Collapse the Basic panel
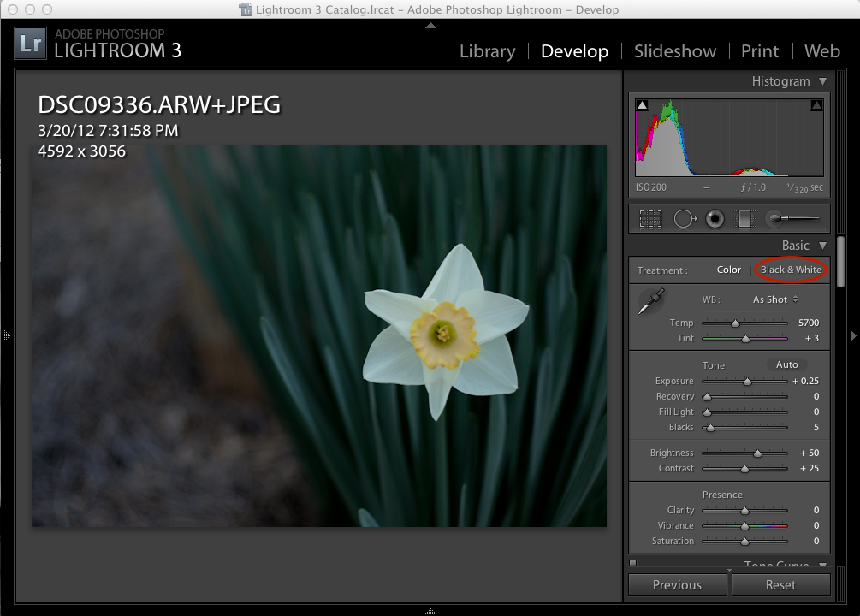This screenshot has height=616, width=860. [822, 246]
